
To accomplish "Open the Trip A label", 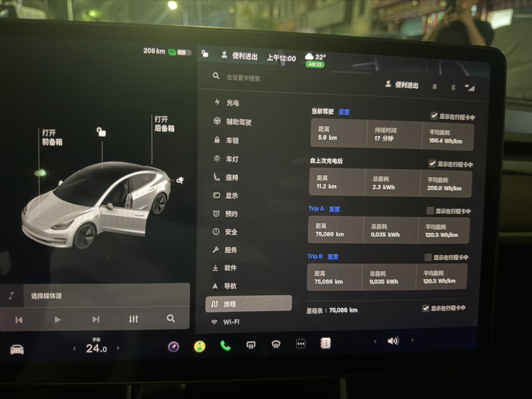I will [x=316, y=209].
